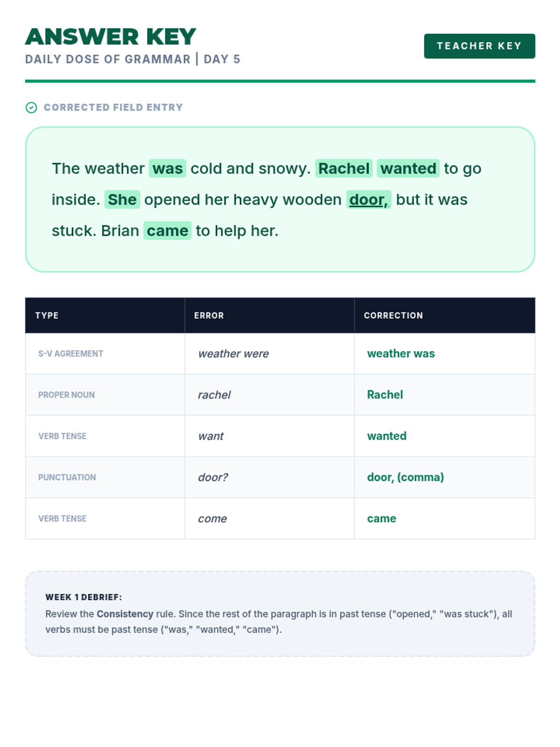Click the 'door, (comma)' correction cell
Viewport: 560px width, 747px height.
(x=445, y=477)
